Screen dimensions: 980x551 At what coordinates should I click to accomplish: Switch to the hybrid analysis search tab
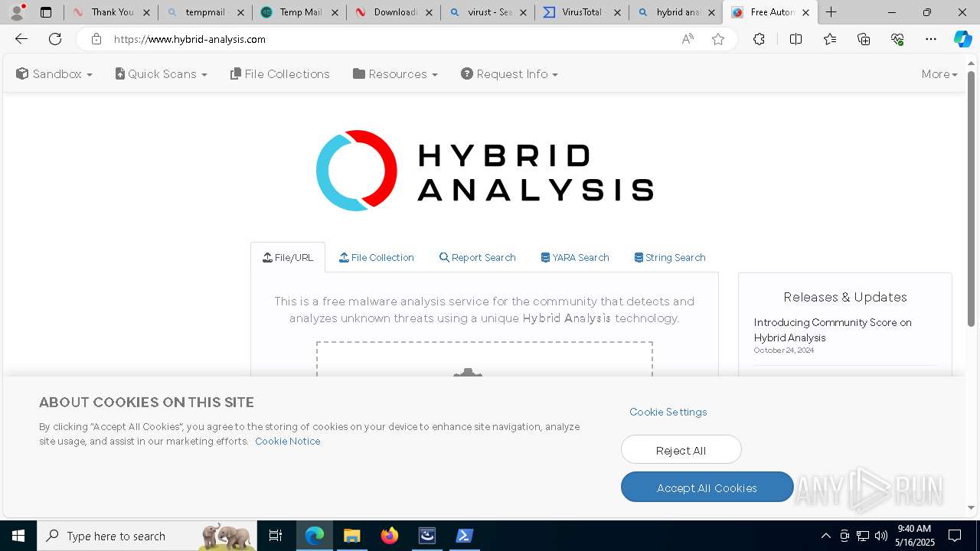676,12
